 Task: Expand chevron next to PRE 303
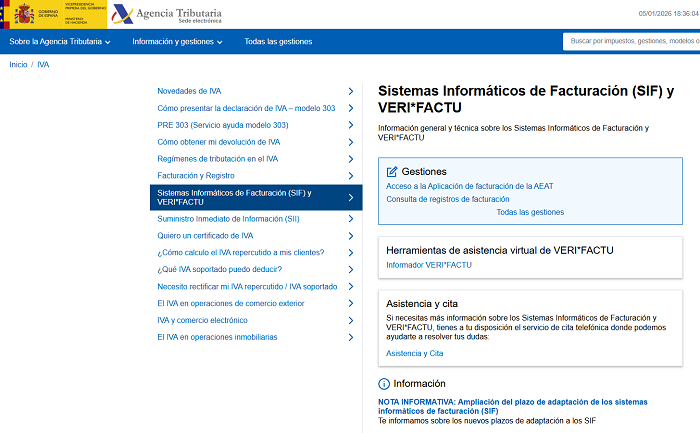pyautogui.click(x=351, y=125)
